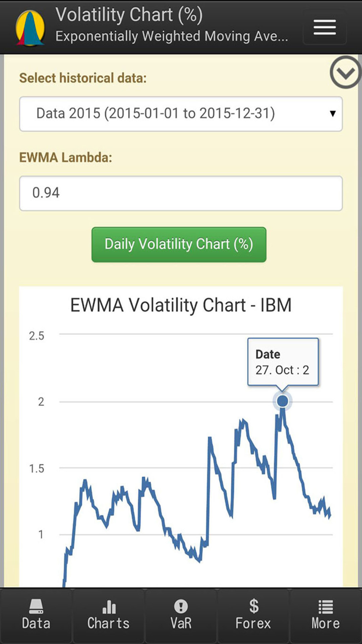Click the dropdown arrow for Data 2015
The image size is (362, 644).
point(333,114)
